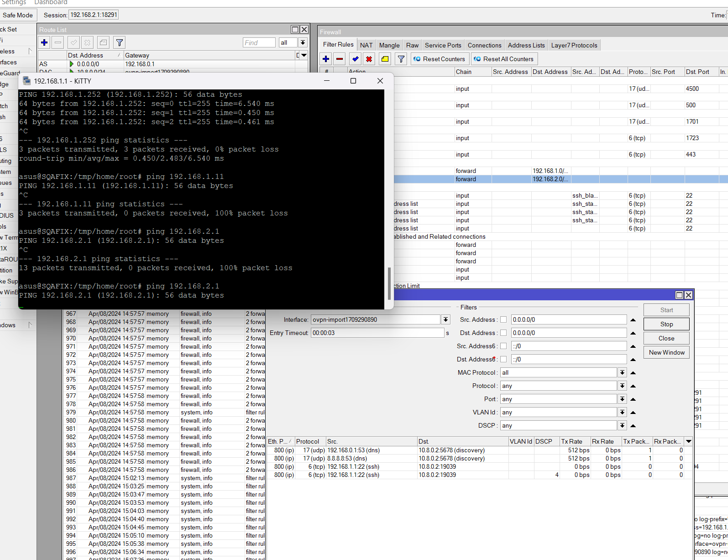This screenshot has height=560, width=728.
Task: Open the Service Ports tab
Action: tap(443, 45)
